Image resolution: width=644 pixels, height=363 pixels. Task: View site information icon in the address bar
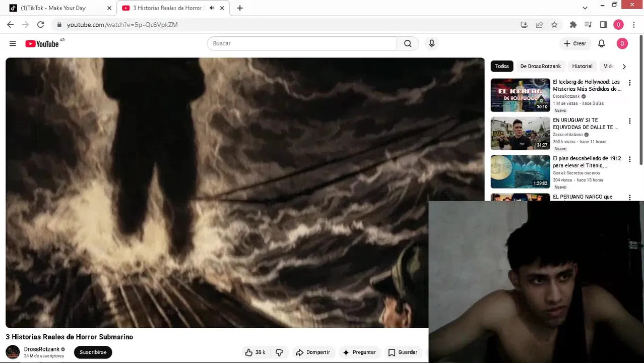pos(59,25)
